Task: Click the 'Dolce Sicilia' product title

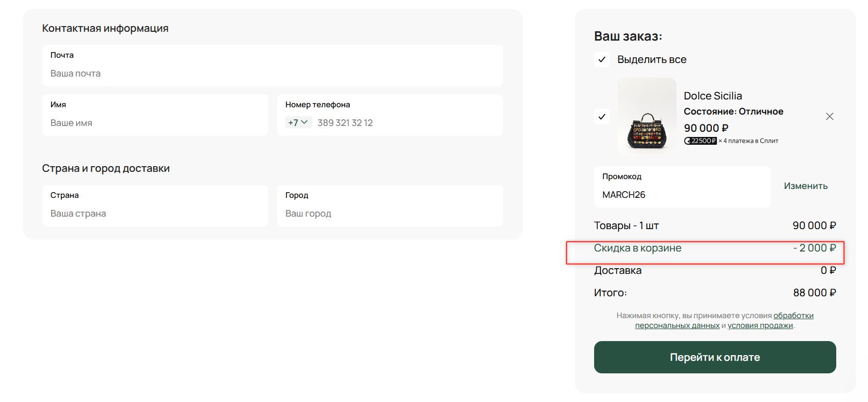Action: (713, 96)
